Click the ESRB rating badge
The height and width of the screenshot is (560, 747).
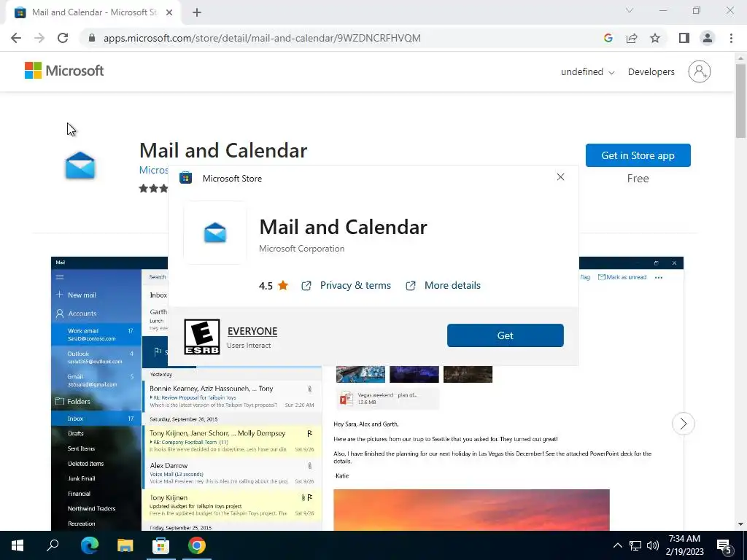click(x=202, y=337)
